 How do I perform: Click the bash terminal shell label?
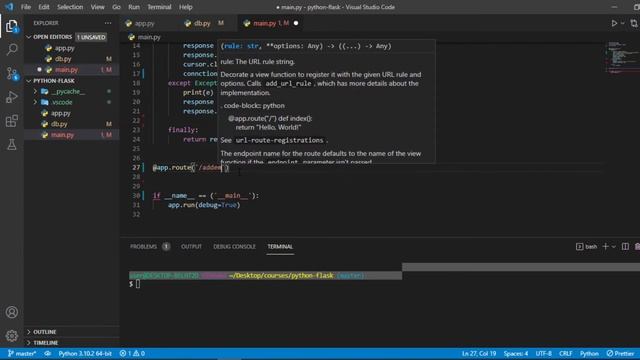point(587,247)
